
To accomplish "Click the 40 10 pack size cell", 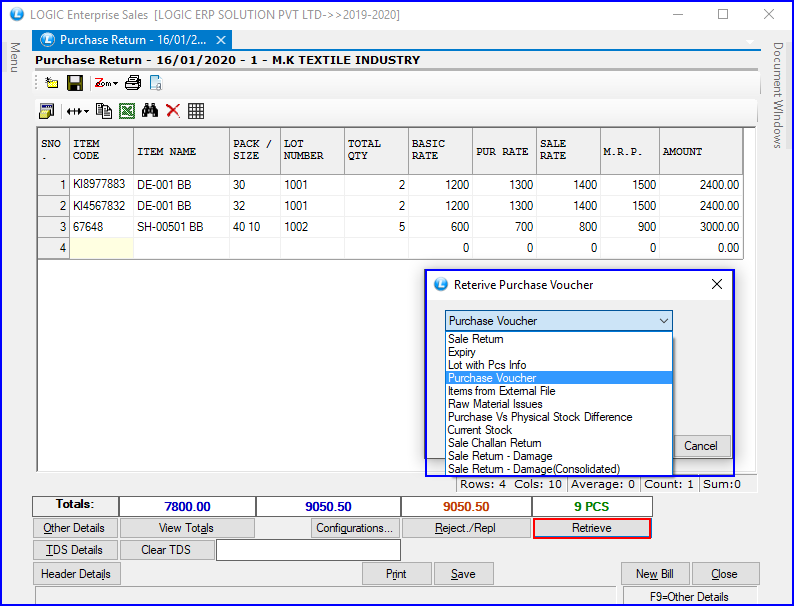I will tap(255, 227).
